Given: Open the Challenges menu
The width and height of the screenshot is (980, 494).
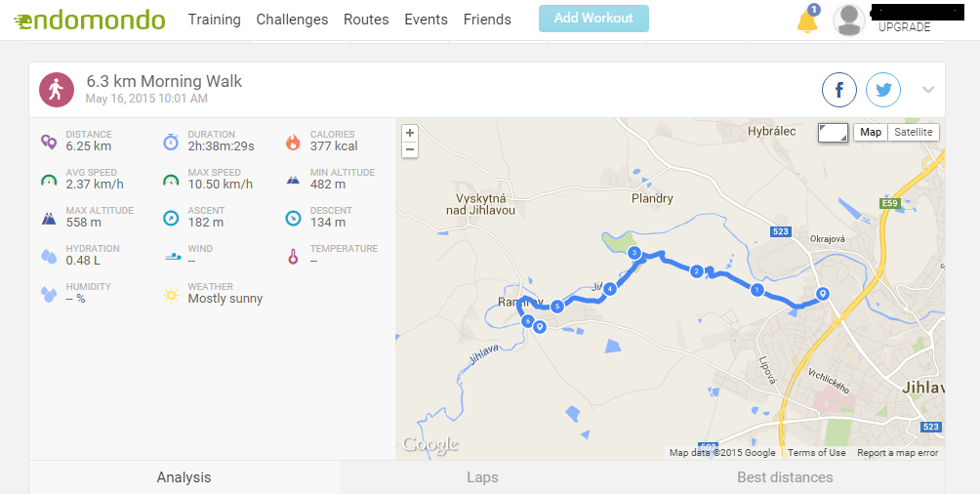Looking at the screenshot, I should tap(292, 20).
